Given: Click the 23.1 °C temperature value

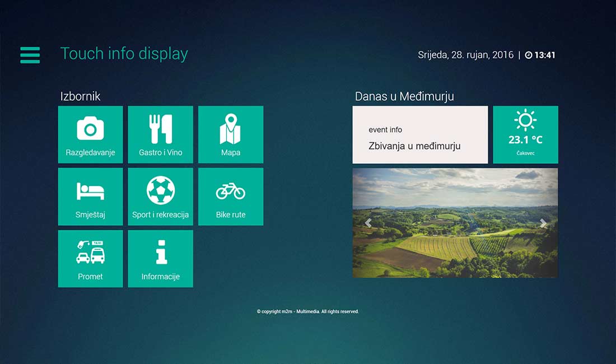Looking at the screenshot, I should point(525,140).
